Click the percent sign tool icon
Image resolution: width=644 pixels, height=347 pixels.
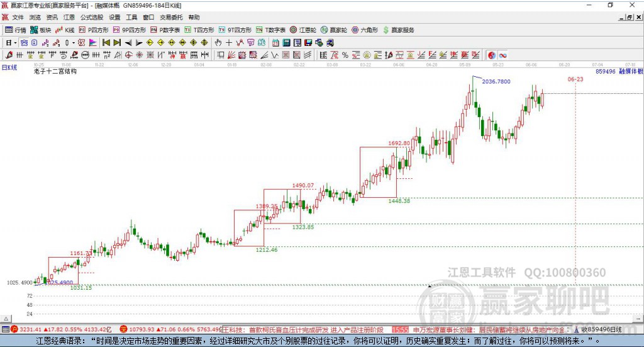pos(345,55)
